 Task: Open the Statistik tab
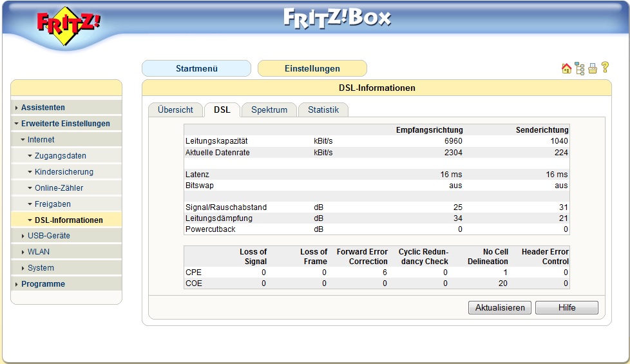(323, 110)
